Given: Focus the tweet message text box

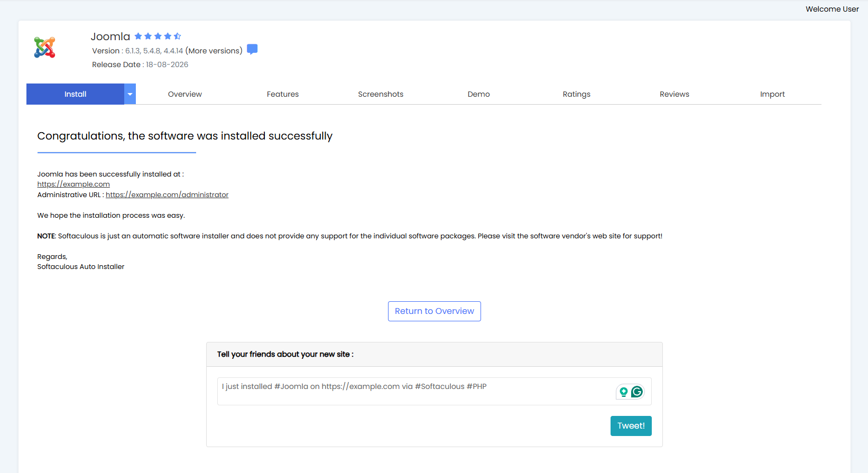Looking at the screenshot, I should [x=435, y=391].
